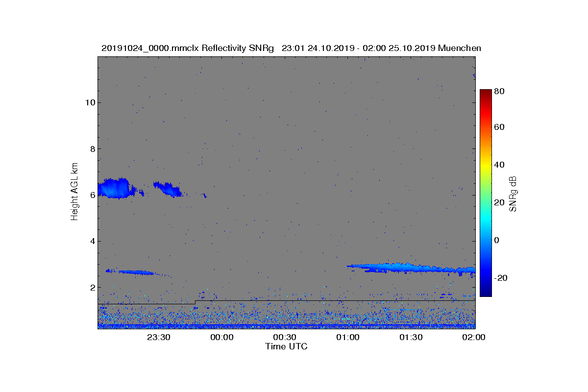Click the height tick label 4
This screenshot has height=392, width=588.
(92, 241)
